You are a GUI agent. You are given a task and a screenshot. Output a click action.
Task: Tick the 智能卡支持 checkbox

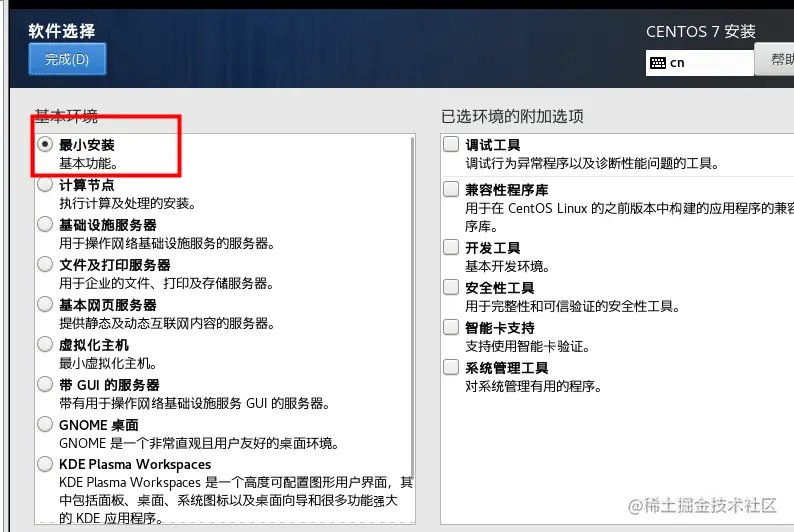[x=451, y=328]
